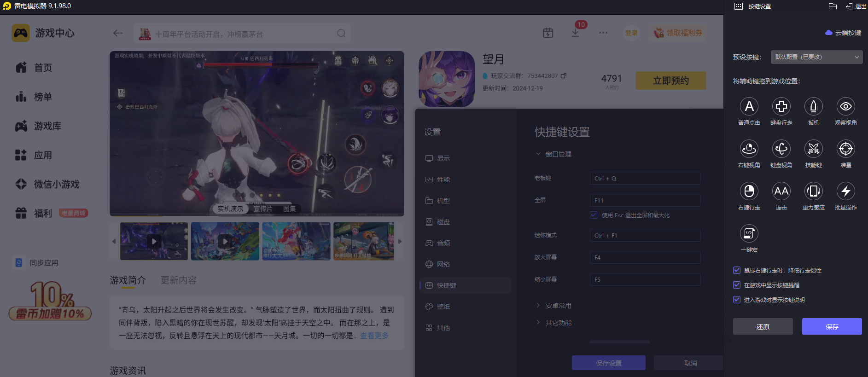Click the 迷你模式 shortcut field
The image size is (868, 377).
click(x=645, y=235)
